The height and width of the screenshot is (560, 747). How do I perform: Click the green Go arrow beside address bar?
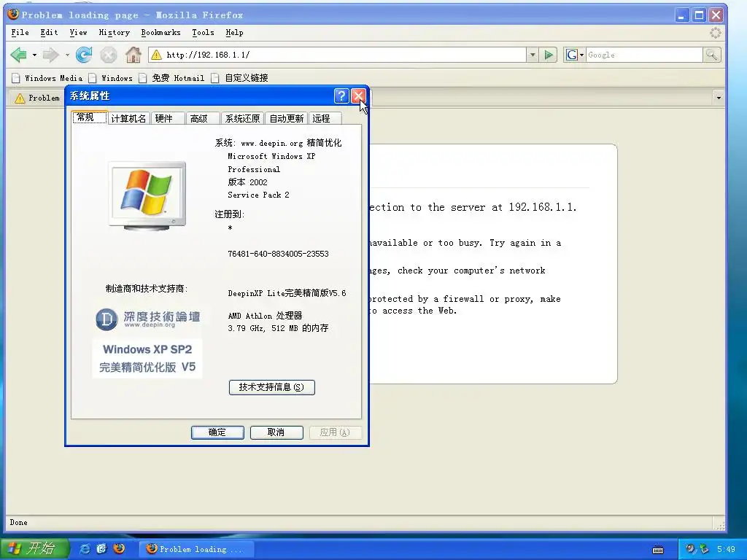click(x=549, y=55)
